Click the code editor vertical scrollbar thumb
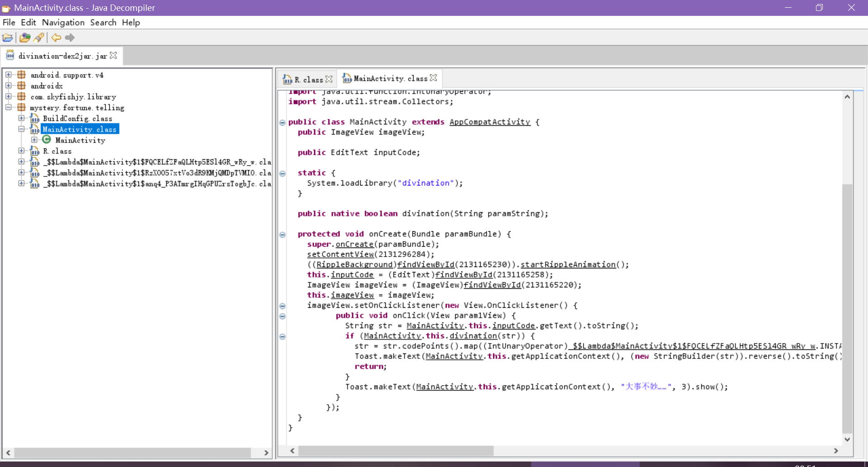This screenshot has height=467, width=868. 847,309
